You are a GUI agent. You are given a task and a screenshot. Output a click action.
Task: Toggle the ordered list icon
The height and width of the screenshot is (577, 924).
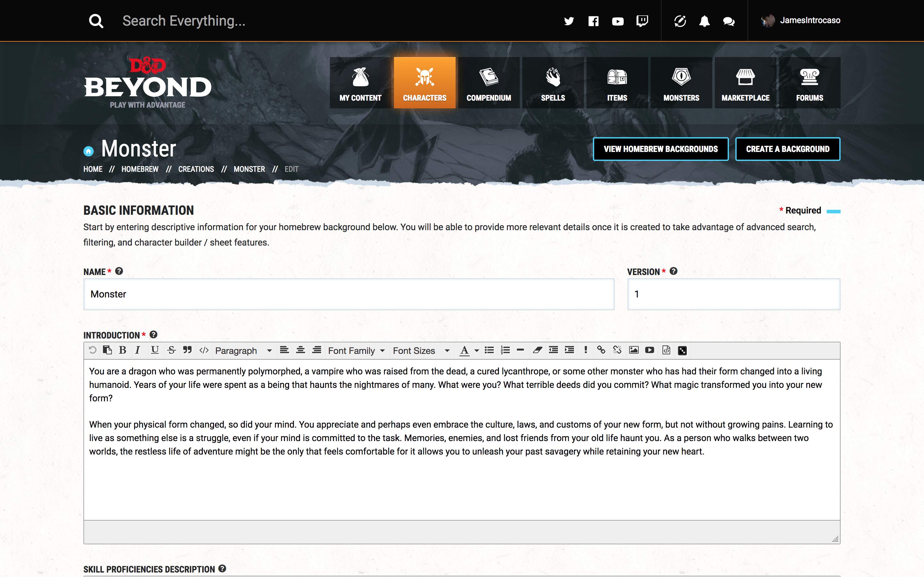(505, 350)
